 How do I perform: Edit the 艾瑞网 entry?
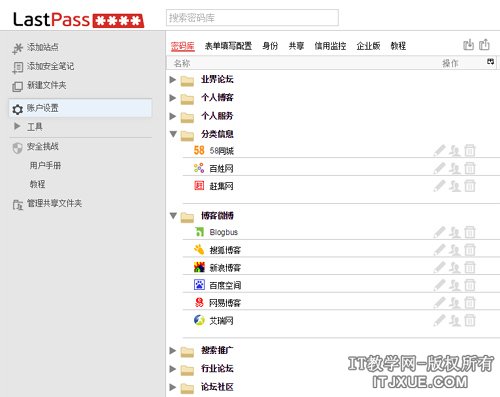440,321
